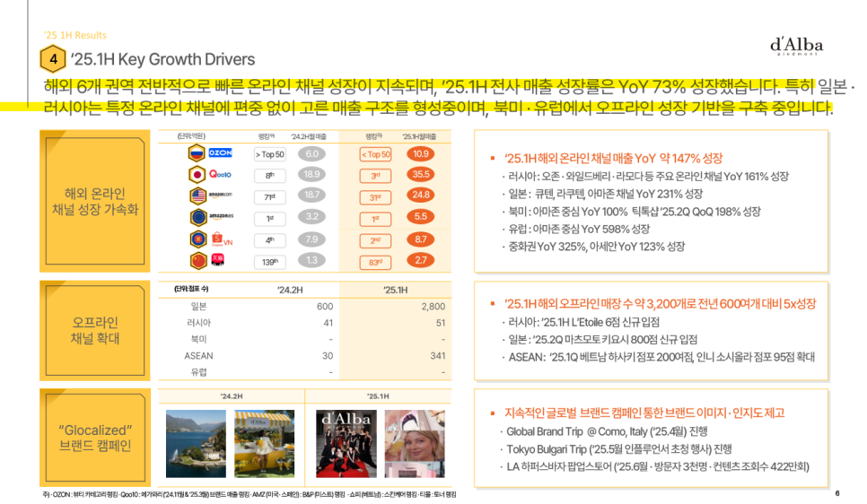Click the amazon.com logo
Viewport: 867px width, 504px height.
pyautogui.click(x=220, y=196)
